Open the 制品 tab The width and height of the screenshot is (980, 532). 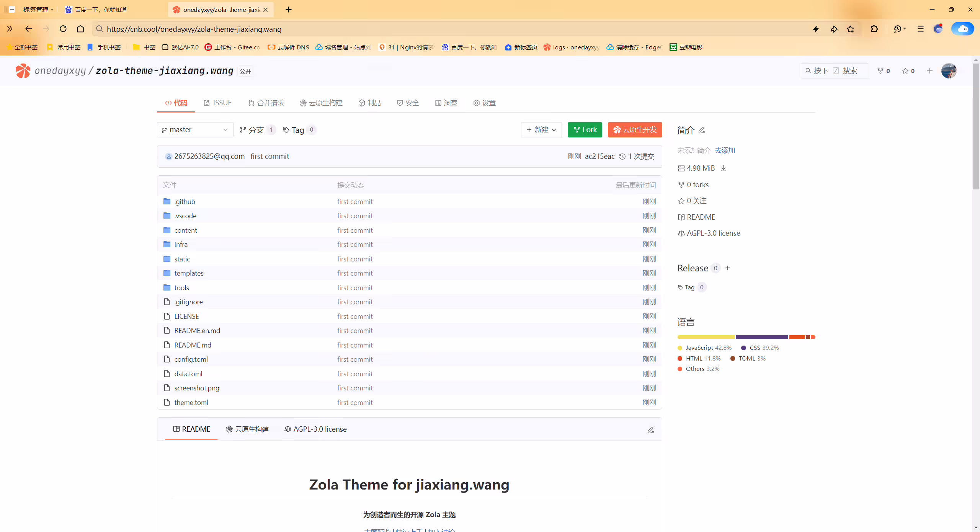(x=369, y=103)
